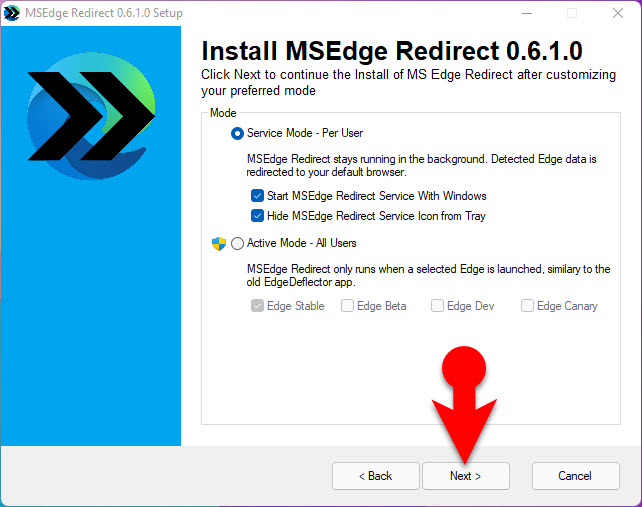The image size is (642, 507).
Task: Click the Install MSEdge Redirect 0.6.1.0 heading
Action: (x=392, y=51)
